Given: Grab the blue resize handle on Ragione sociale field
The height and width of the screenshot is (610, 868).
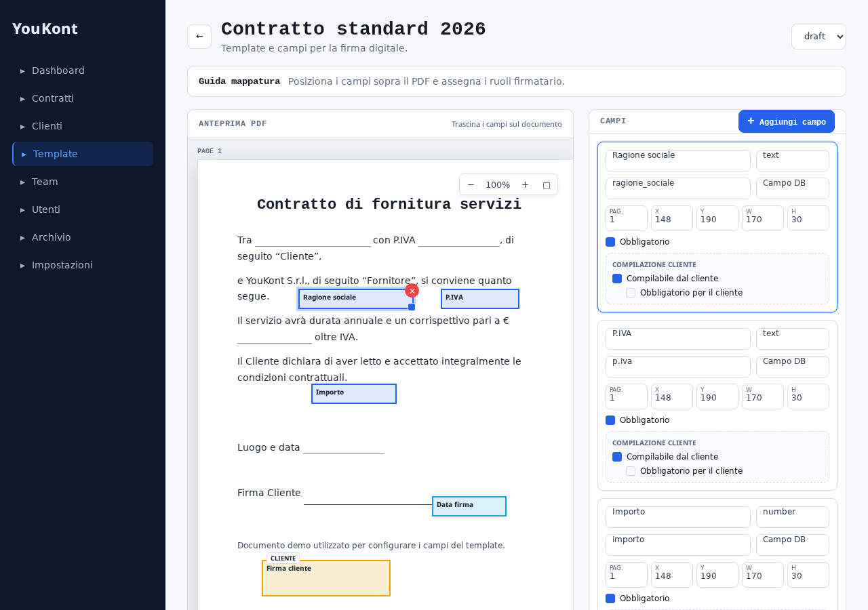Looking at the screenshot, I should coord(412,307).
